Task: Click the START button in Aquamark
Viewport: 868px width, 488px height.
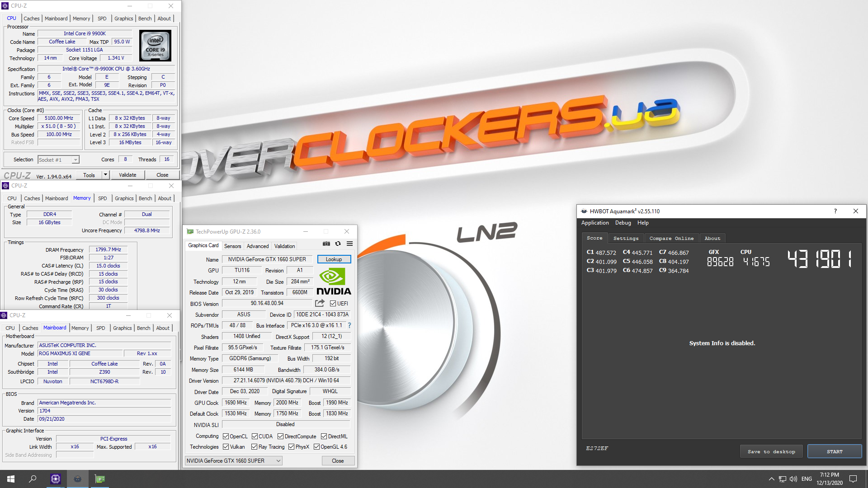Action: [834, 452]
